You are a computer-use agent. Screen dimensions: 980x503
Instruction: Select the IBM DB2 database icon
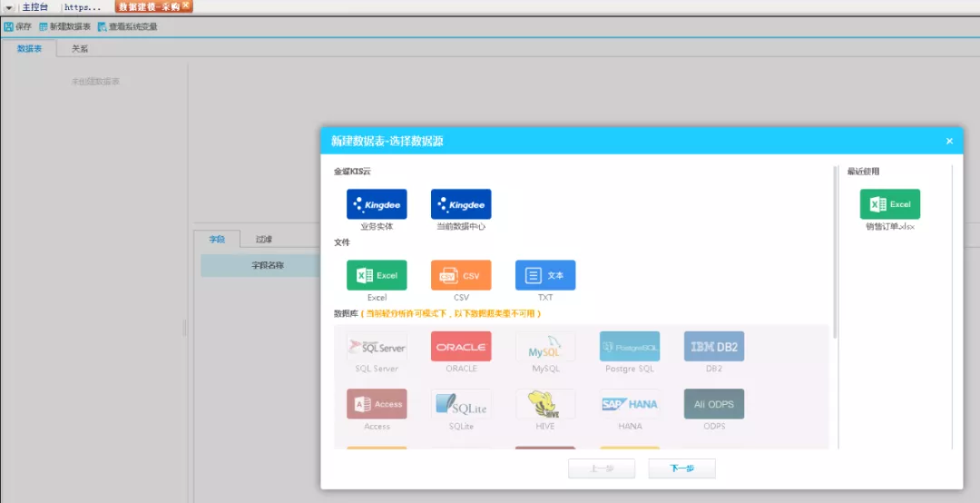(x=714, y=347)
